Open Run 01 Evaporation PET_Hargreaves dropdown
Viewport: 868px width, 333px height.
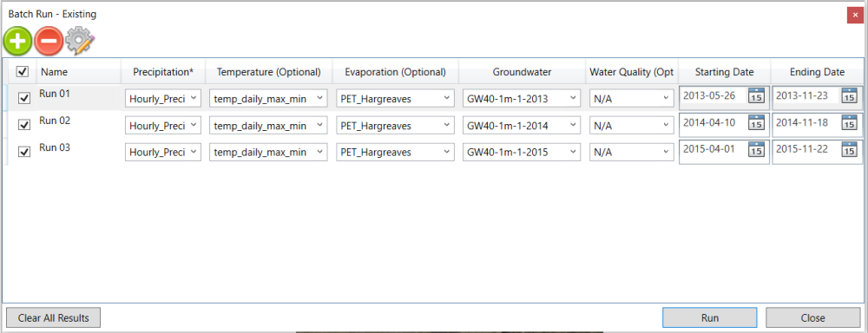pos(395,99)
